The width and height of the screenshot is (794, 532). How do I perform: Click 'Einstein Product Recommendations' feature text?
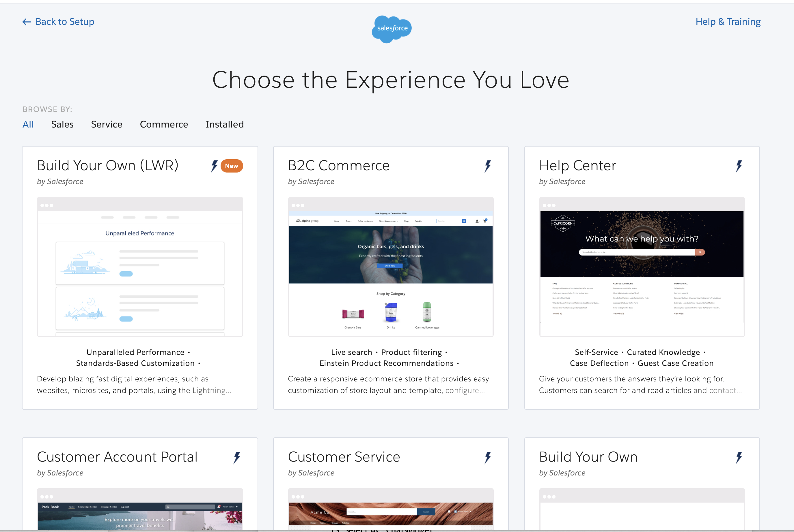tap(386, 363)
